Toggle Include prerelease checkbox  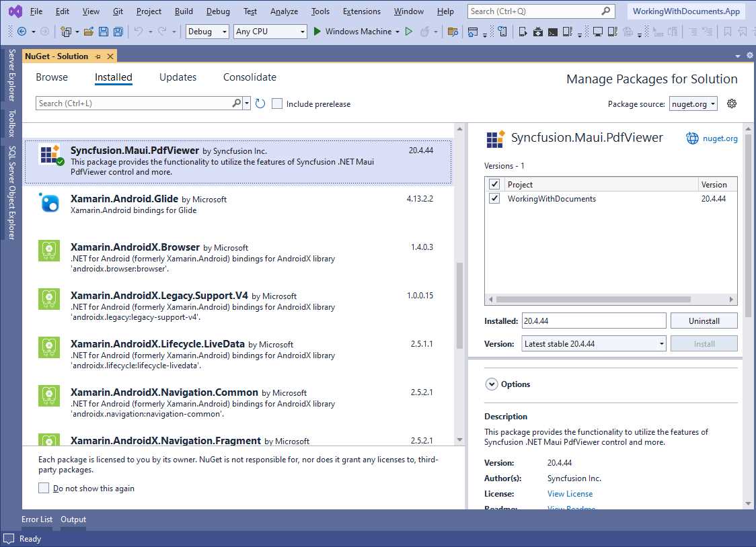point(276,103)
